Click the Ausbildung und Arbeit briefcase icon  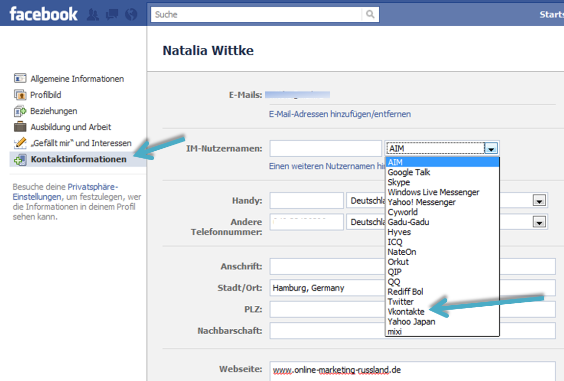click(x=20, y=127)
